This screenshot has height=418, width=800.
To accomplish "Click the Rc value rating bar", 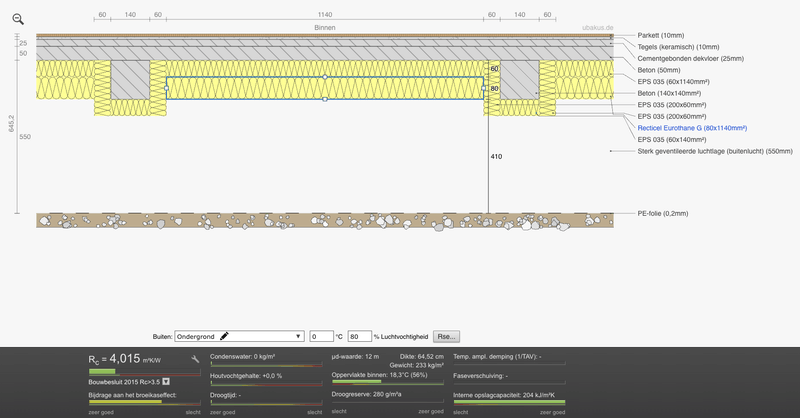I will tap(144, 372).
